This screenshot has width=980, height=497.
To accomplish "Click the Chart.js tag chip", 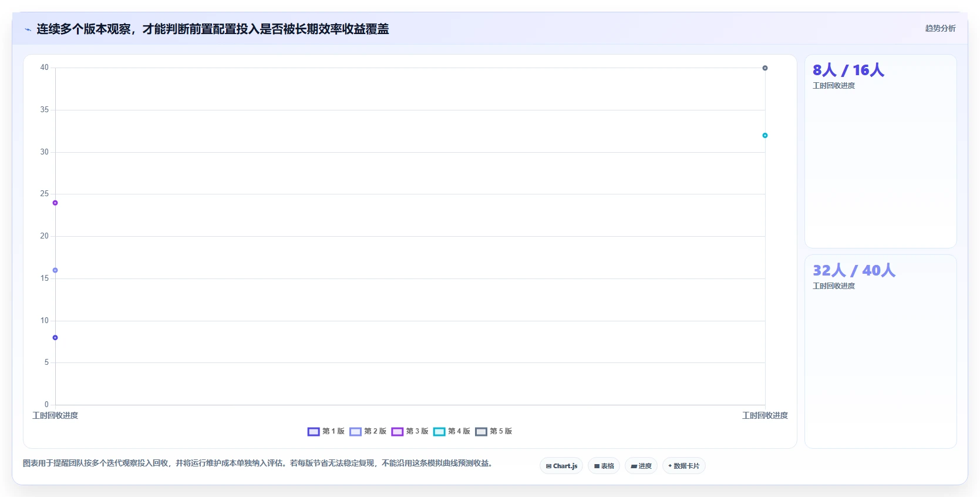I will [561, 466].
